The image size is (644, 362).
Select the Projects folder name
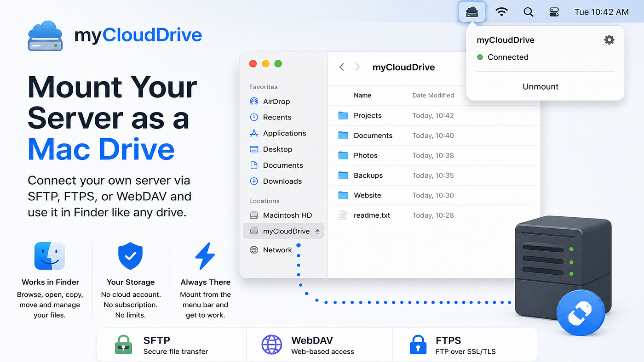click(368, 115)
